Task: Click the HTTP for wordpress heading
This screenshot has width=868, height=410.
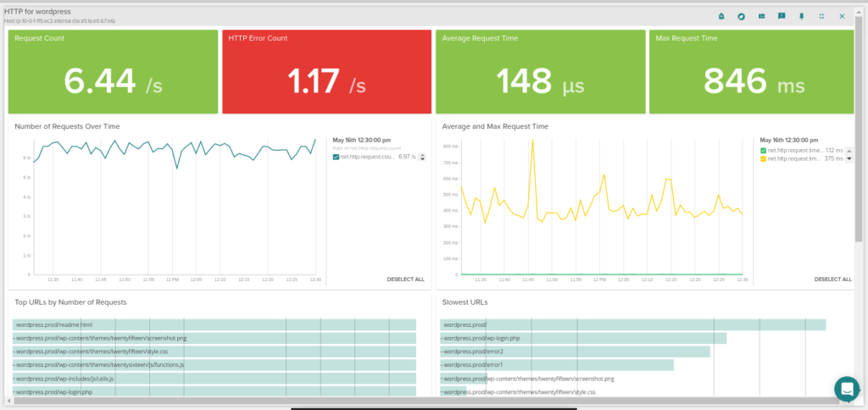Action: 37,12
